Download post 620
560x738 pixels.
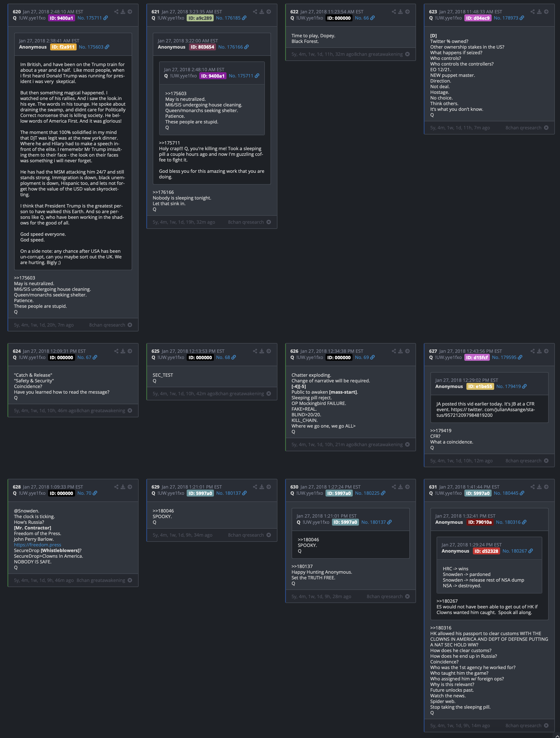click(123, 12)
